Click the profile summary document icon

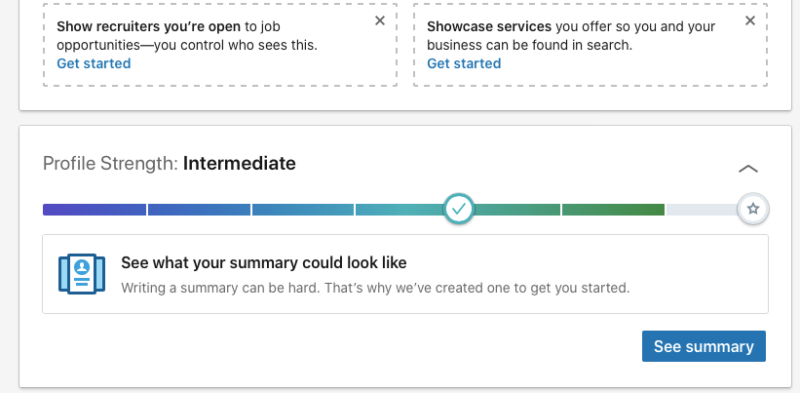click(x=82, y=274)
